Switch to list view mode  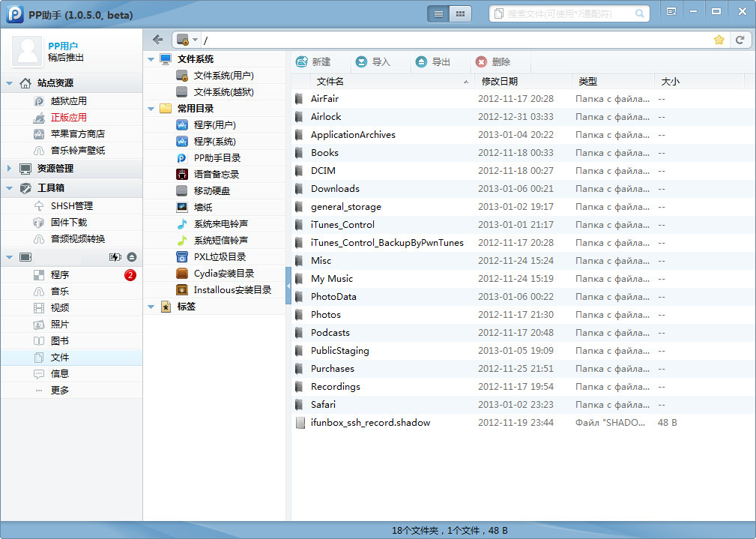point(438,13)
